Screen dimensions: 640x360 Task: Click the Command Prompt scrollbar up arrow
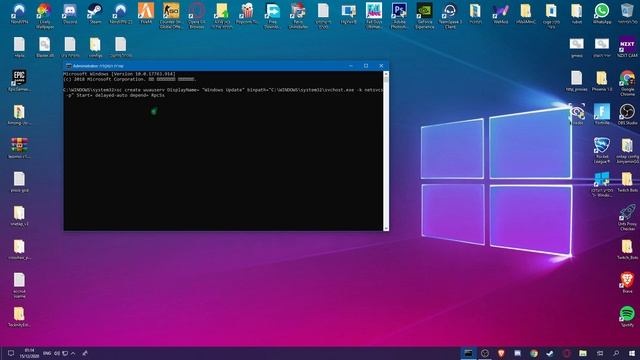pyautogui.click(x=386, y=74)
